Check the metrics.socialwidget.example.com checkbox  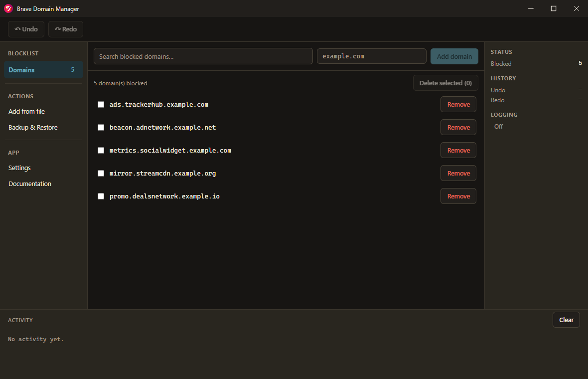(101, 151)
